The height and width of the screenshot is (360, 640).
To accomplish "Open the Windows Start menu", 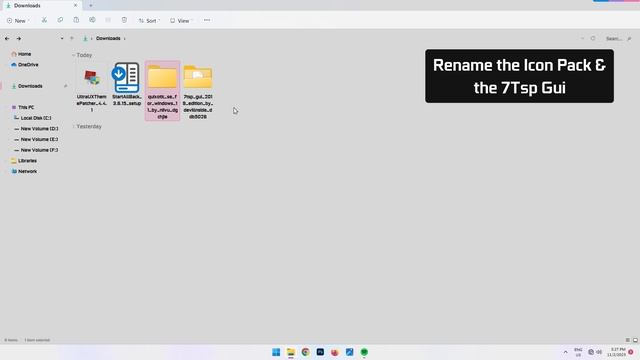I will [276, 352].
